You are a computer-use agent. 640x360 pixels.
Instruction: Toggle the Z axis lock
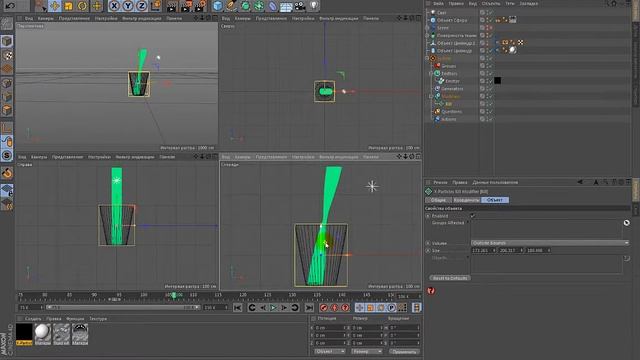point(142,6)
